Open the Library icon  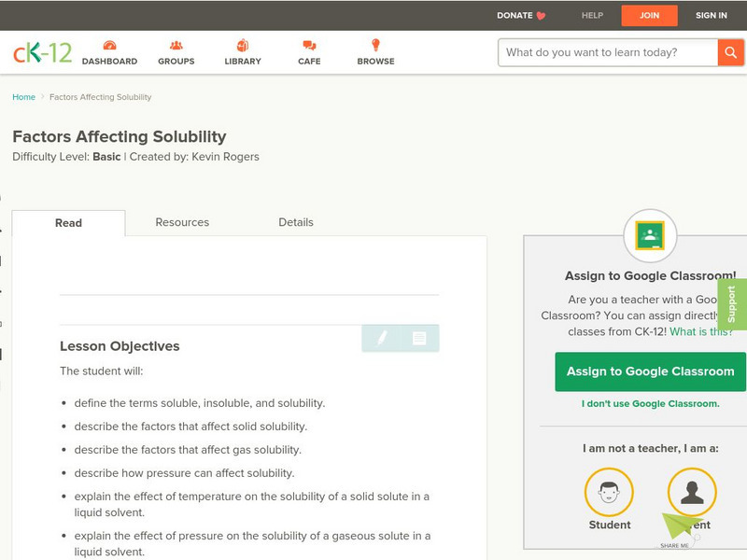(243, 46)
